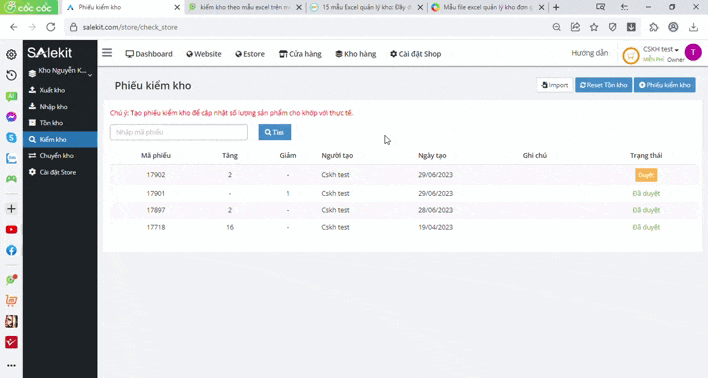Open the Skype sidebar icon
This screenshot has height=378, width=708.
11,138
